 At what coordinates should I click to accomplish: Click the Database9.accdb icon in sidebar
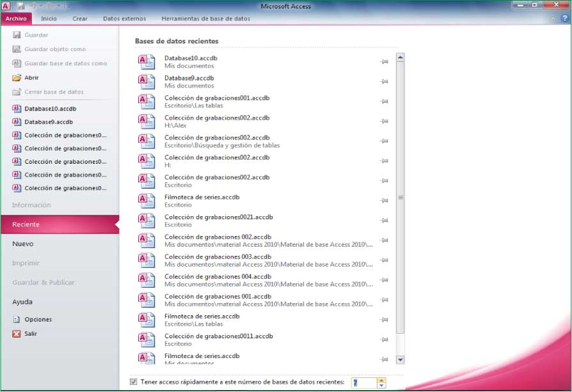click(x=17, y=122)
